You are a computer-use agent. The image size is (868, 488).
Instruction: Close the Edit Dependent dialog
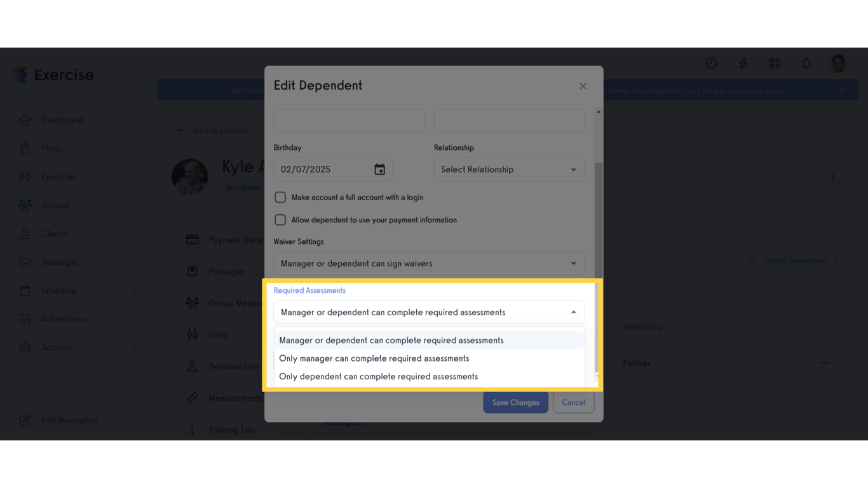click(x=583, y=86)
